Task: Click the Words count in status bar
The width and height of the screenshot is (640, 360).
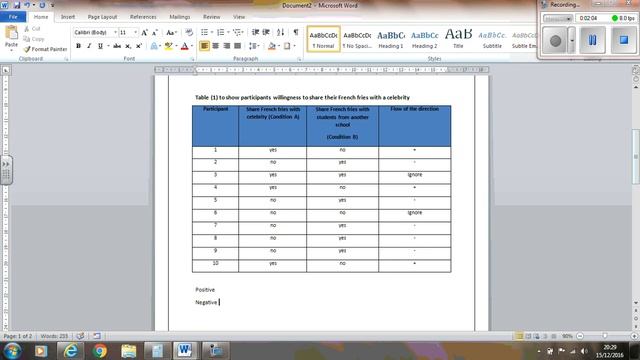Action: point(54,336)
